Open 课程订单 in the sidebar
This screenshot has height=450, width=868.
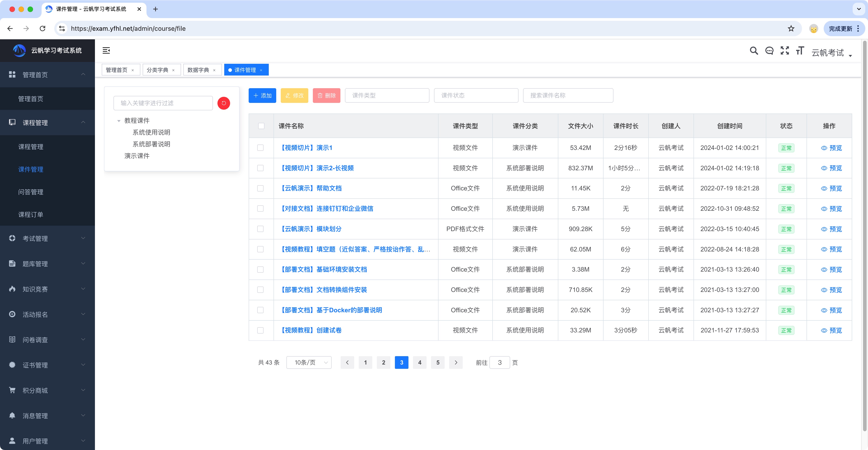pyautogui.click(x=31, y=214)
